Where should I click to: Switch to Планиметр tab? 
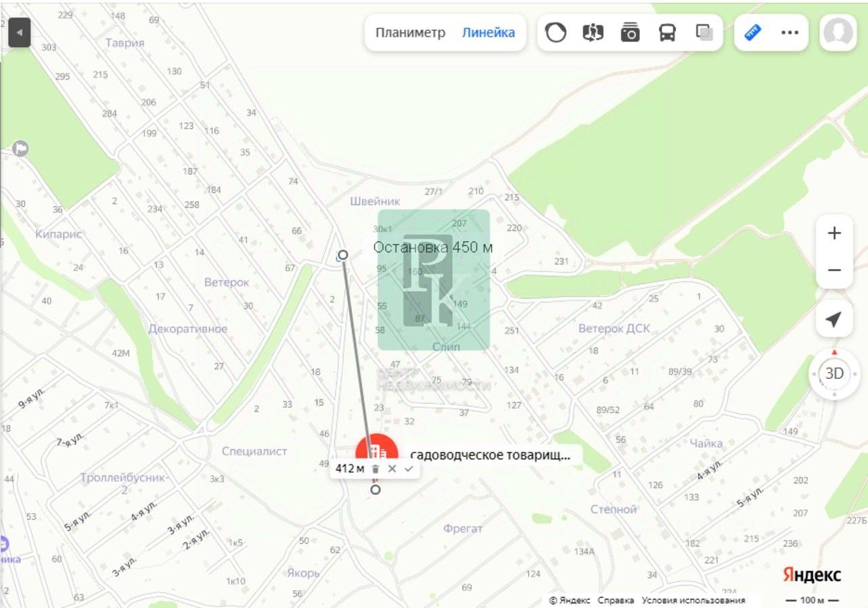click(410, 33)
